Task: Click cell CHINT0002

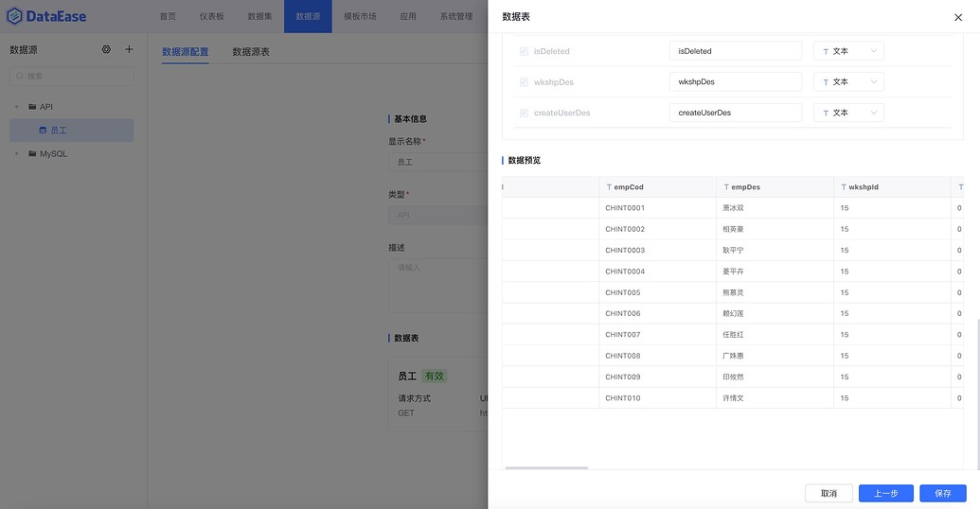Action: 657,229
